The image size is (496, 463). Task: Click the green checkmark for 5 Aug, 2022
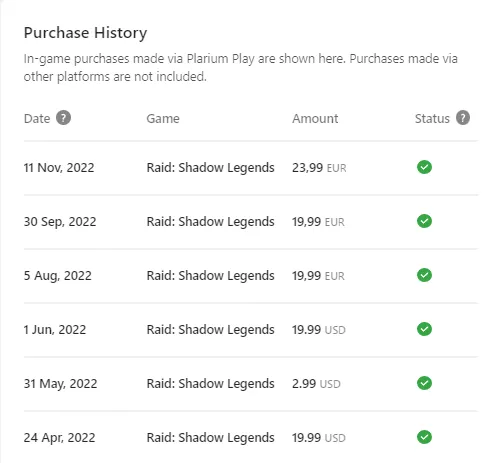click(x=424, y=275)
